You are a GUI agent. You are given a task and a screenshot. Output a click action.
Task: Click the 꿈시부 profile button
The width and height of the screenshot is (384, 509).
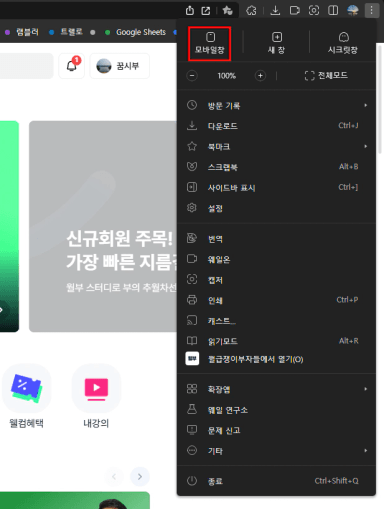pyautogui.click(x=119, y=66)
